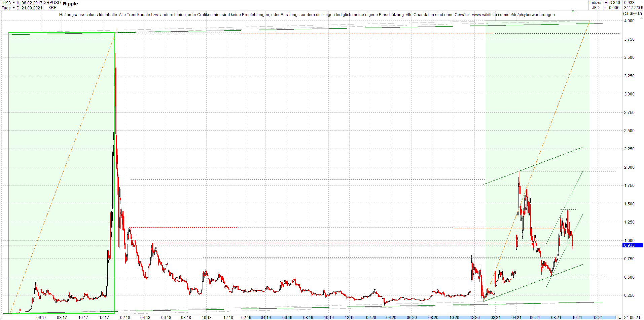Click the end date Di 21.09.2021 field

(x=30, y=8)
